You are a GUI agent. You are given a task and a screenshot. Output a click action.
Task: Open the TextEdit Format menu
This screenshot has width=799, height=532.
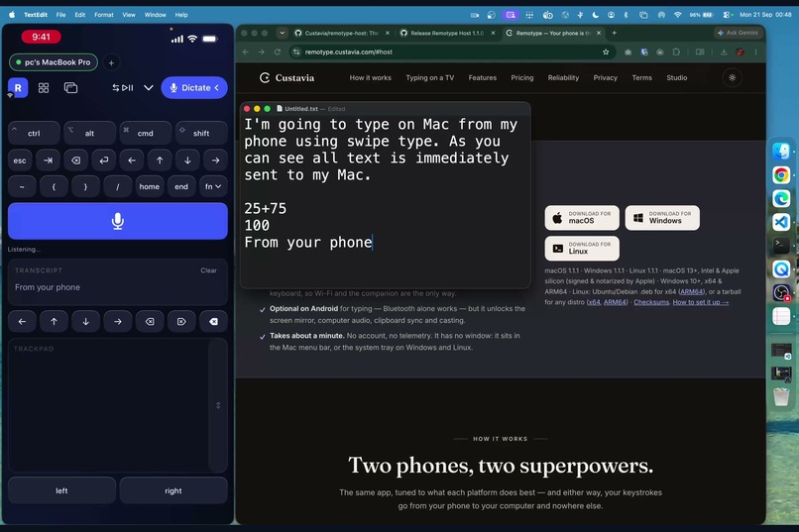[104, 15]
